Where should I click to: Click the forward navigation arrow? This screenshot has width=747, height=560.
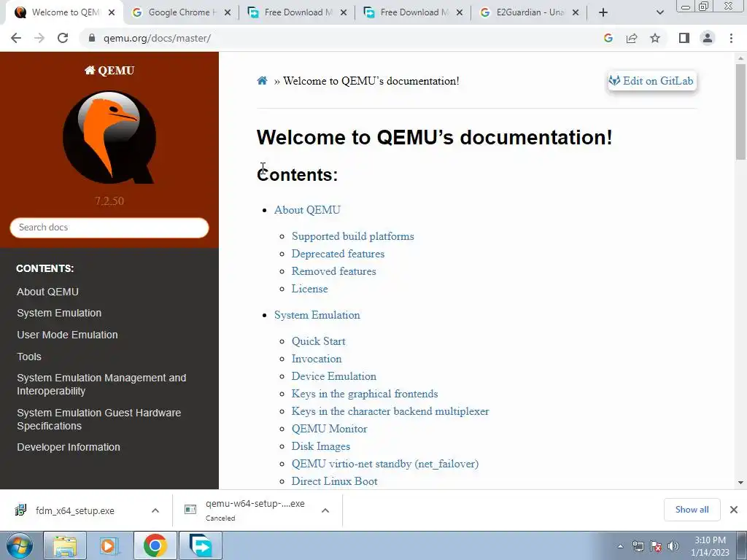tap(39, 38)
